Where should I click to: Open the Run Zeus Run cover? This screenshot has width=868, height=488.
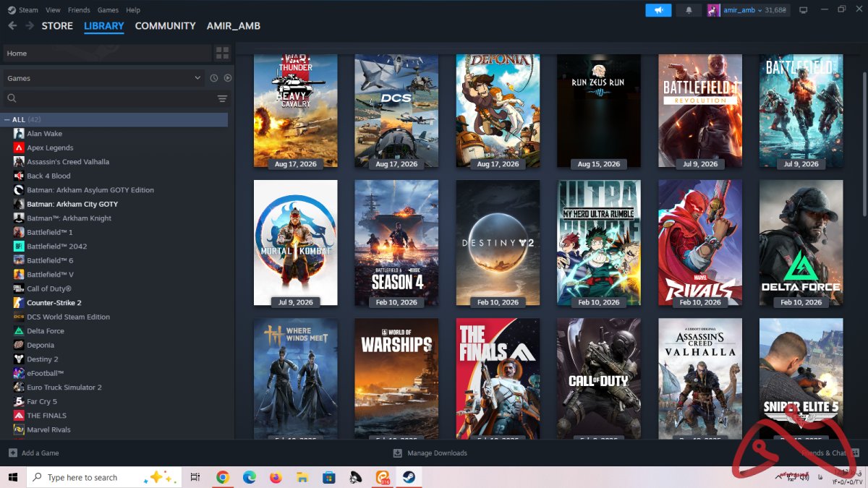click(x=599, y=111)
